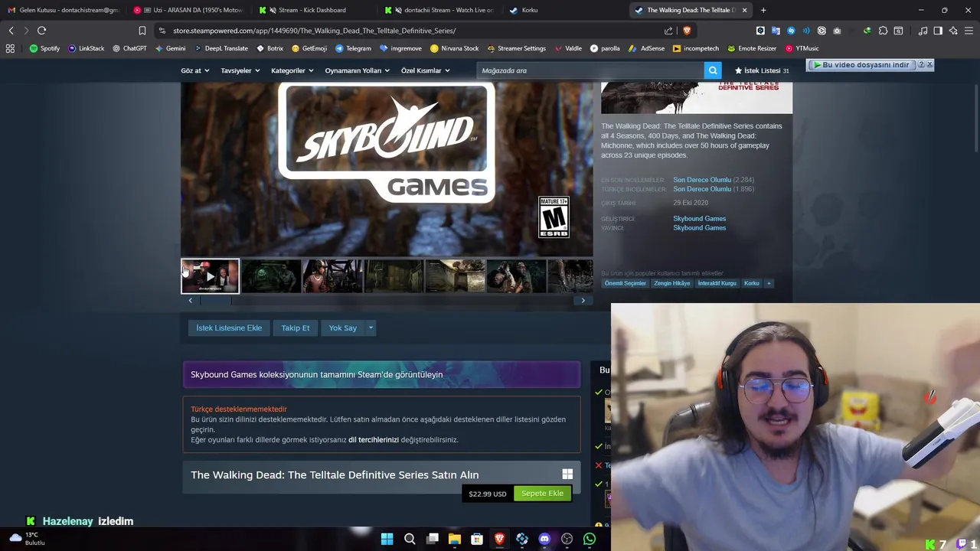Open the dropdown arrow beside Yok Say

[x=371, y=328]
